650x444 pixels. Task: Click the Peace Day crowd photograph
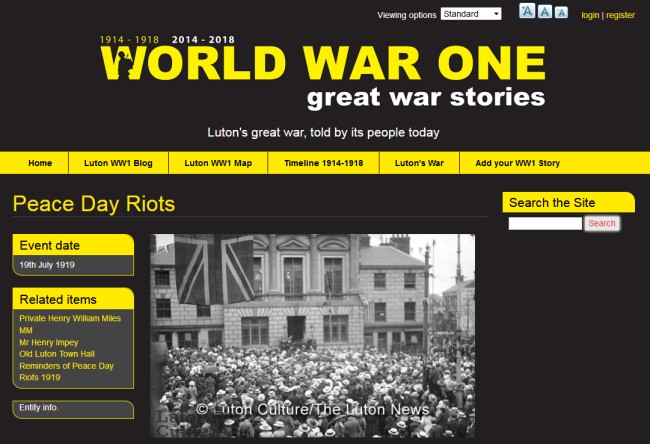coord(313,336)
